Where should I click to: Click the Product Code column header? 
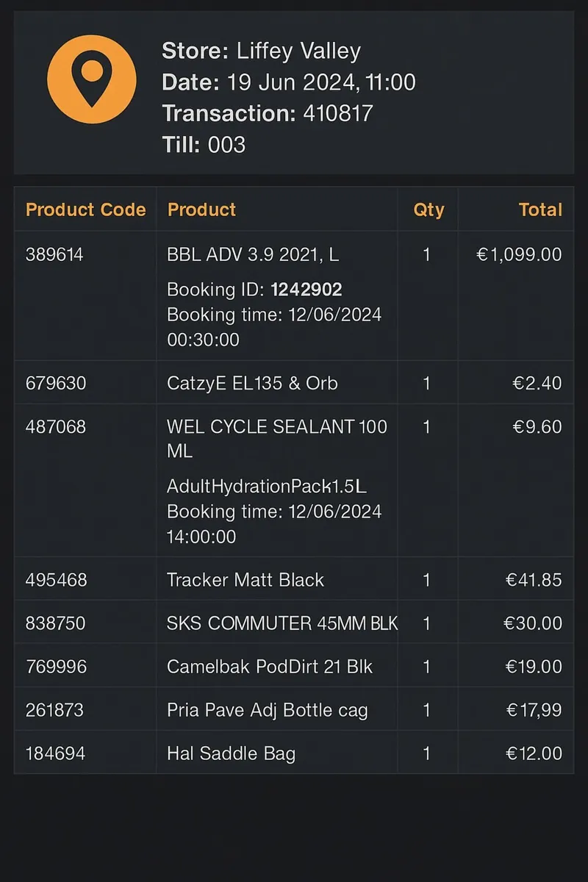pyautogui.click(x=86, y=209)
